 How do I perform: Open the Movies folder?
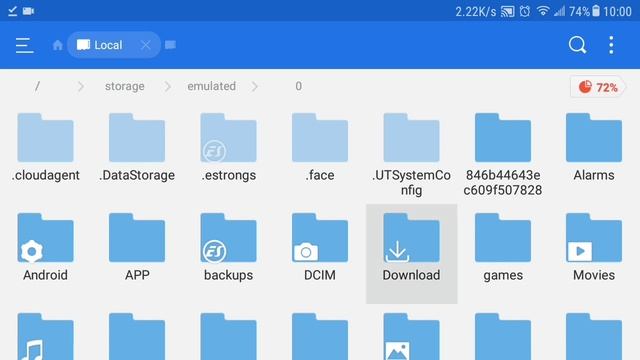(594, 248)
